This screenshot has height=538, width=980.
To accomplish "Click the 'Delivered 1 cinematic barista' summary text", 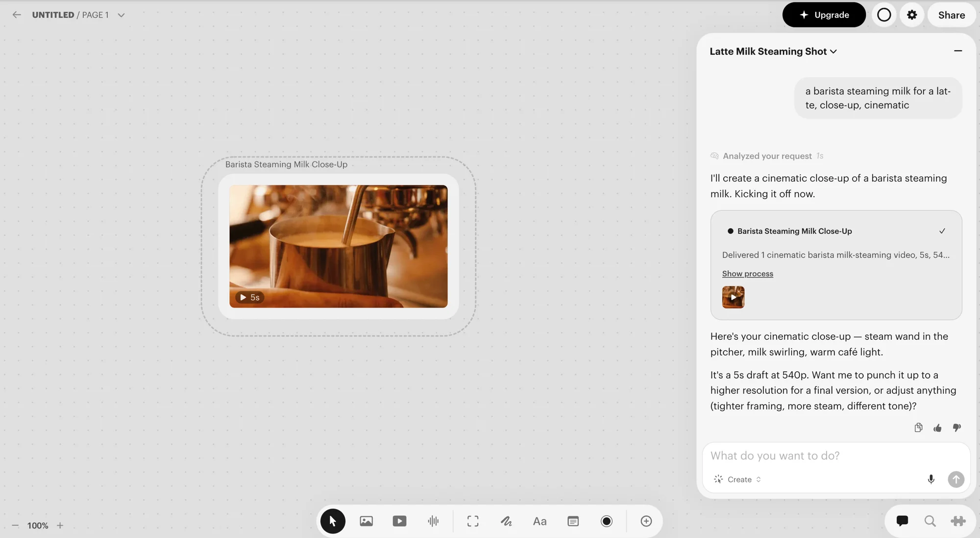I will click(x=835, y=255).
